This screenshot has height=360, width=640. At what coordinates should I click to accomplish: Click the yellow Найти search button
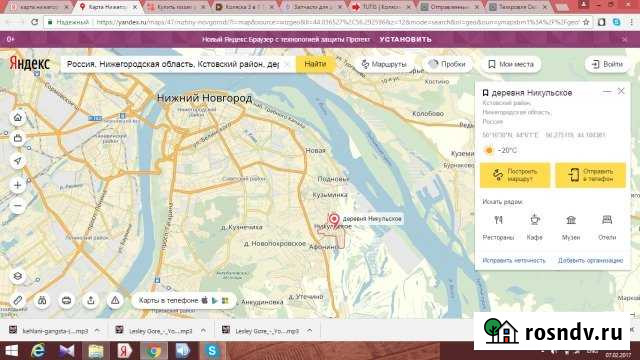point(315,64)
